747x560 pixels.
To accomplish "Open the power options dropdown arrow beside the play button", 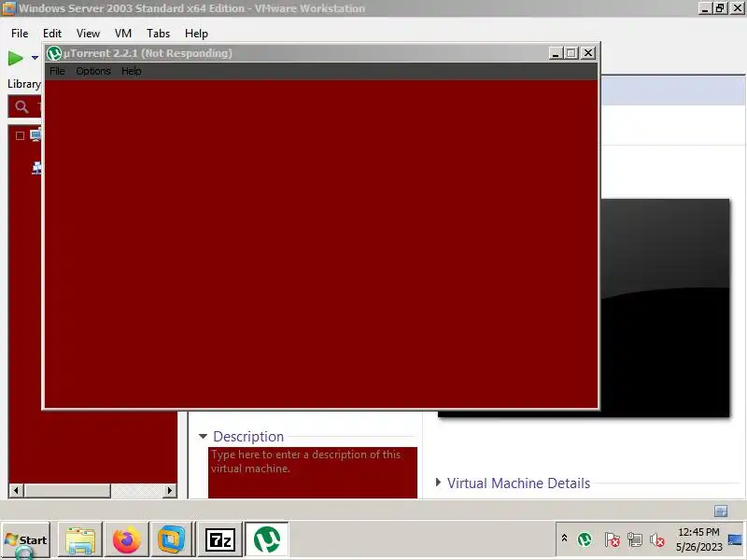I will click(35, 58).
